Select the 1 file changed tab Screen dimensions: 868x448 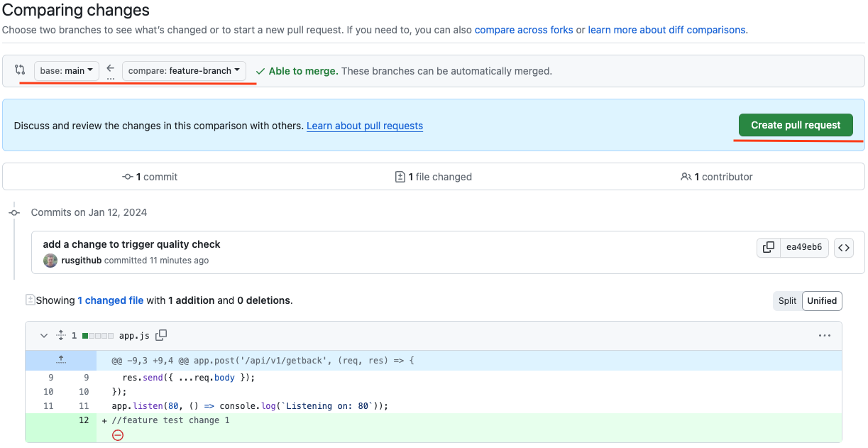434,177
